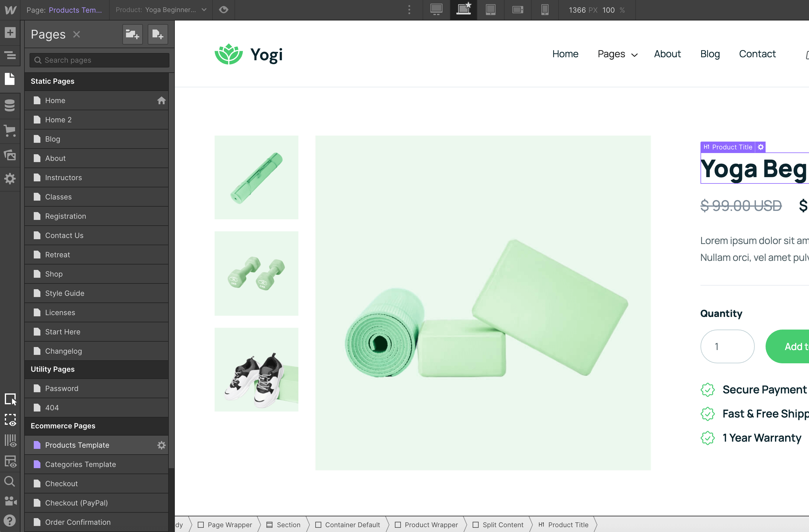
Task: Click the create new page icon
Action: [158, 34]
